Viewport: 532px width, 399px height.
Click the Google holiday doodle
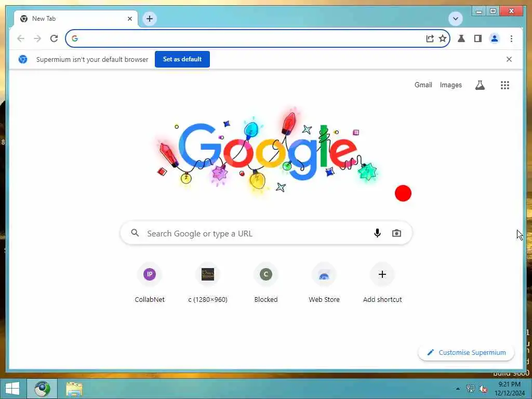267,151
